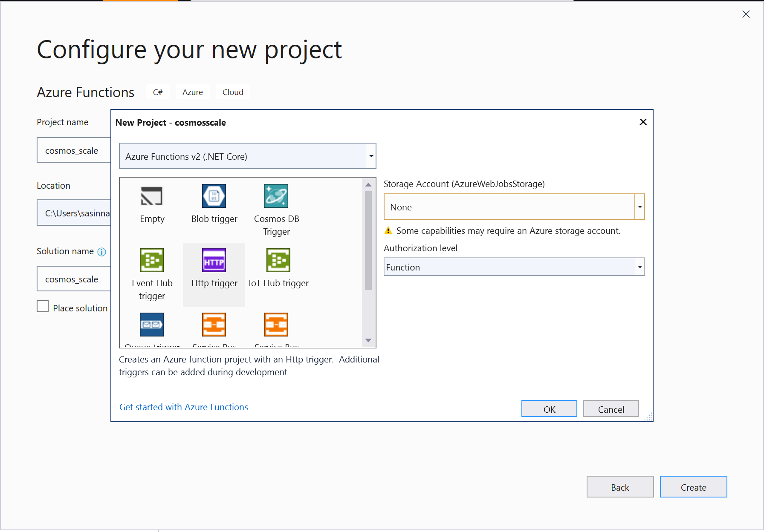Image resolution: width=764 pixels, height=532 pixels.
Task: Select the Event Hub trigger icon
Action: click(152, 260)
